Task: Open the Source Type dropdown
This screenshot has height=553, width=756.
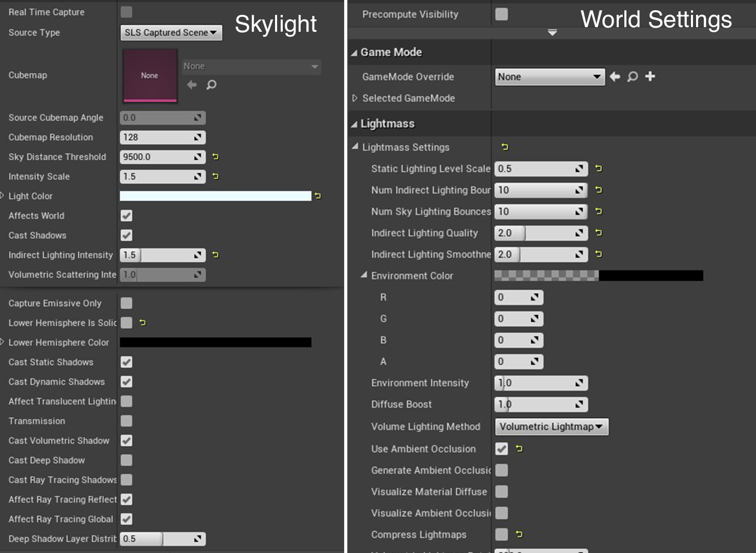Action: (171, 32)
